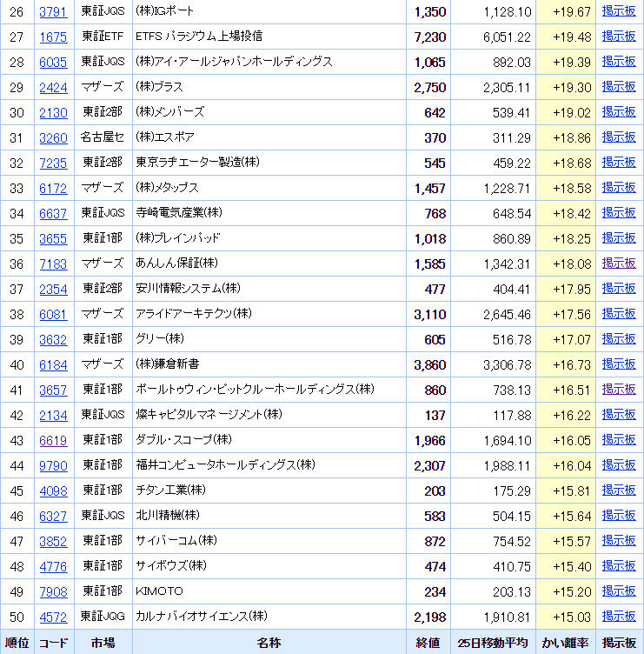Screen dimensions: 644x654
Task: Open 掲示板 link for KIMOTO row
Action: click(x=619, y=591)
